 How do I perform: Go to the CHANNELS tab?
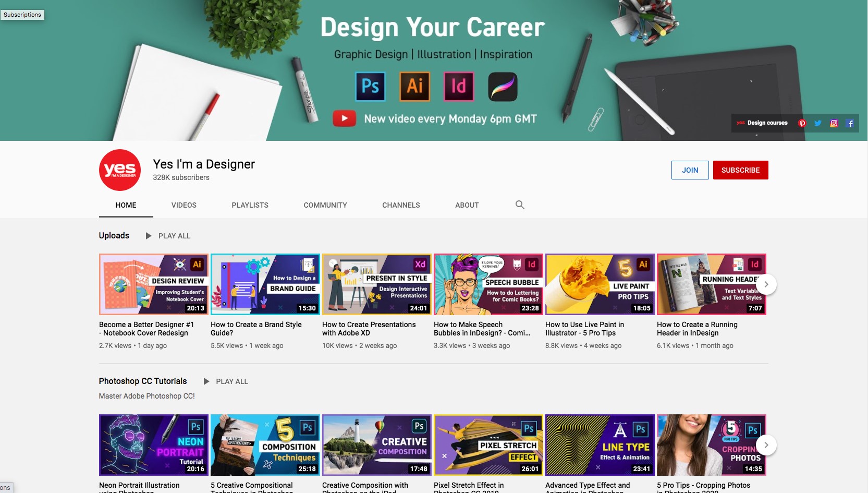(401, 205)
